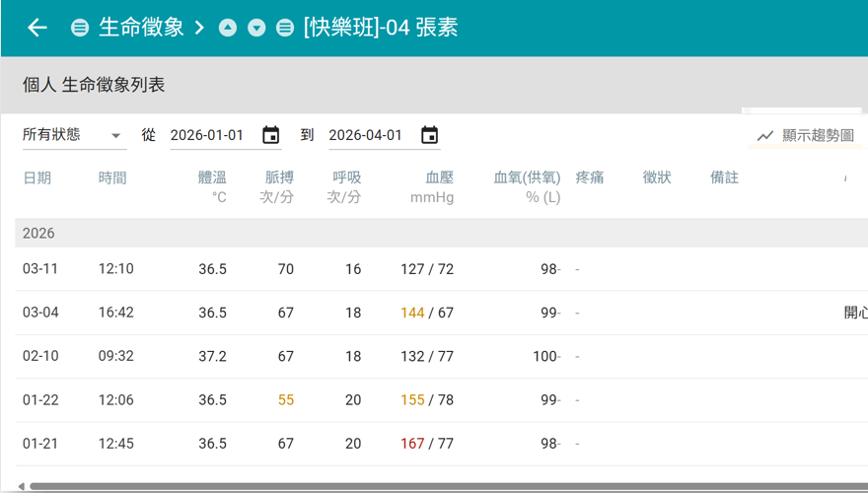Open the 所有狀態 status dropdown
Image resolution: width=868 pixels, height=493 pixels.
coord(74,134)
